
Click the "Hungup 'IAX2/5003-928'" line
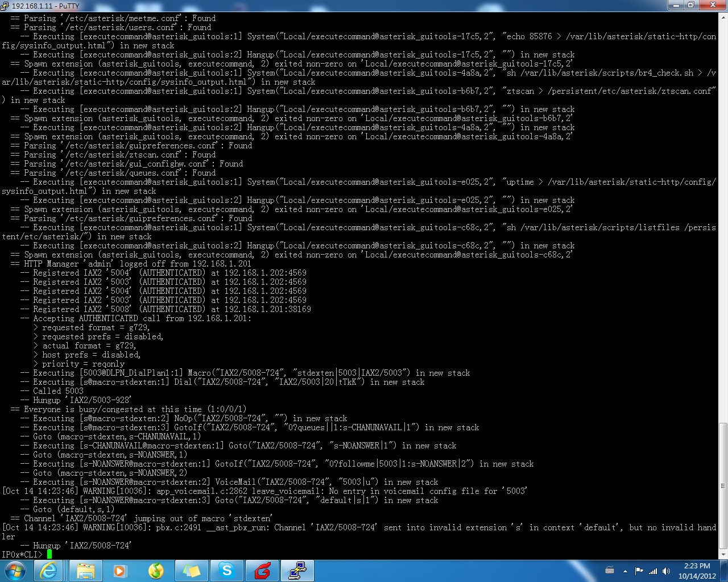[76, 400]
